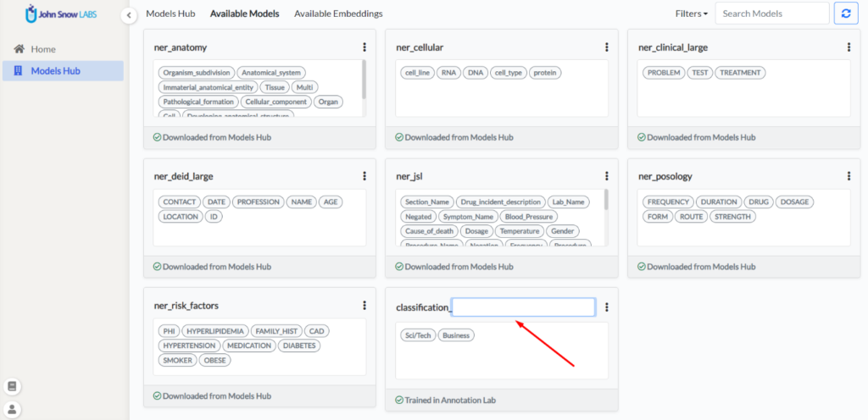Image resolution: width=868 pixels, height=420 pixels.
Task: Open the user profile icon
Action: click(x=12, y=410)
